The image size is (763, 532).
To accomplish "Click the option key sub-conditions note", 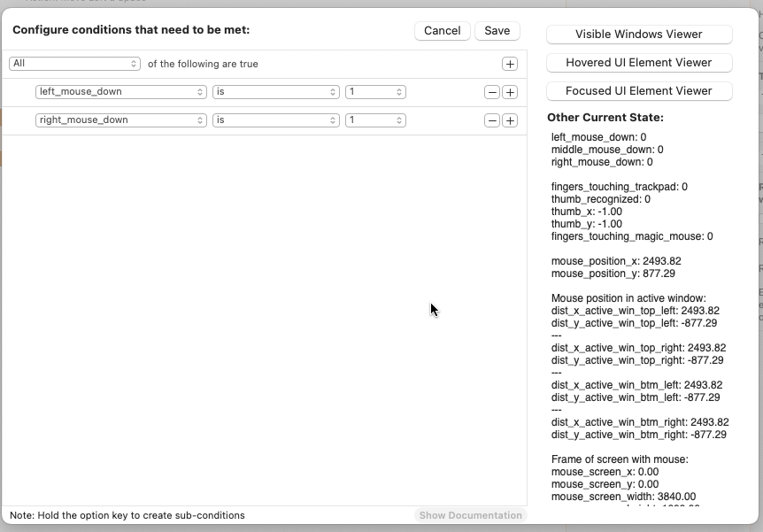I will point(127,515).
